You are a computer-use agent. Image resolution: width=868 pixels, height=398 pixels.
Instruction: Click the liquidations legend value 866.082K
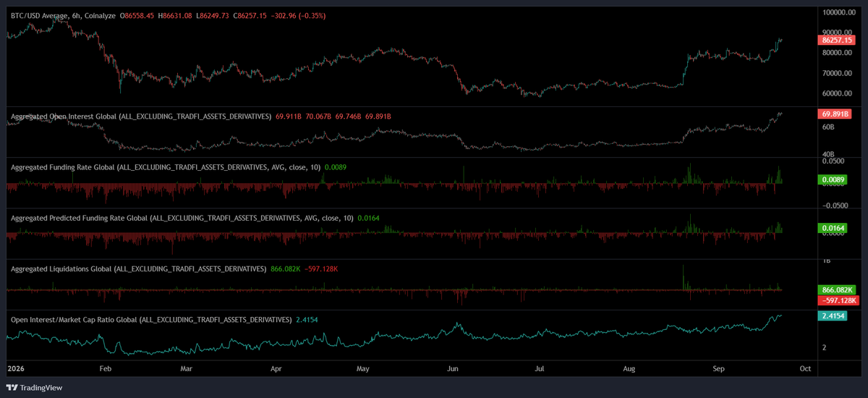point(286,269)
